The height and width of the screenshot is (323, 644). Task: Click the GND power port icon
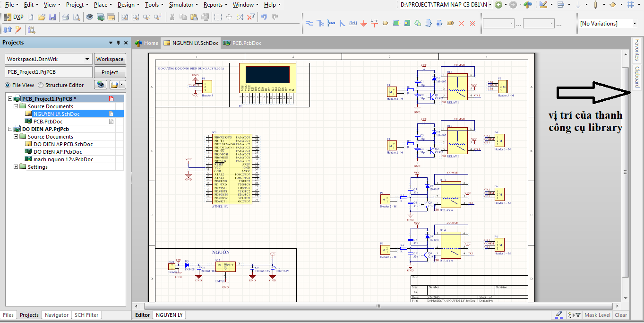point(363,23)
